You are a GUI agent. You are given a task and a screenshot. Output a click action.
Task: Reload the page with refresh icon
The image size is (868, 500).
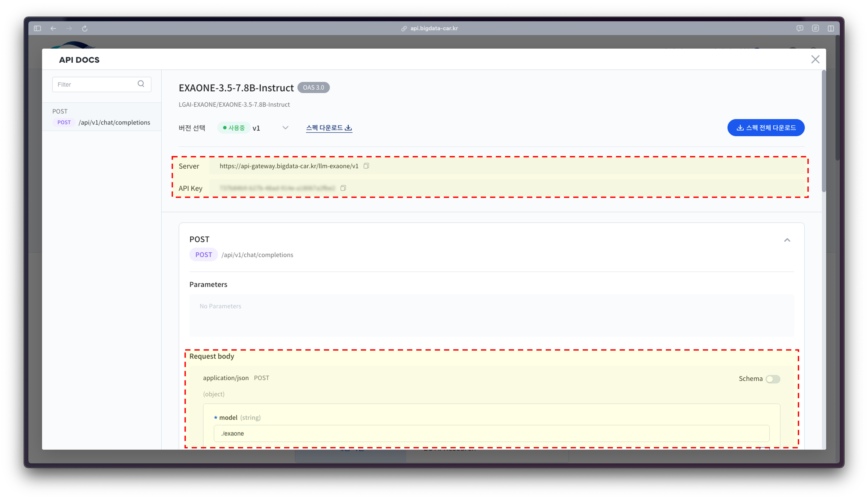85,28
